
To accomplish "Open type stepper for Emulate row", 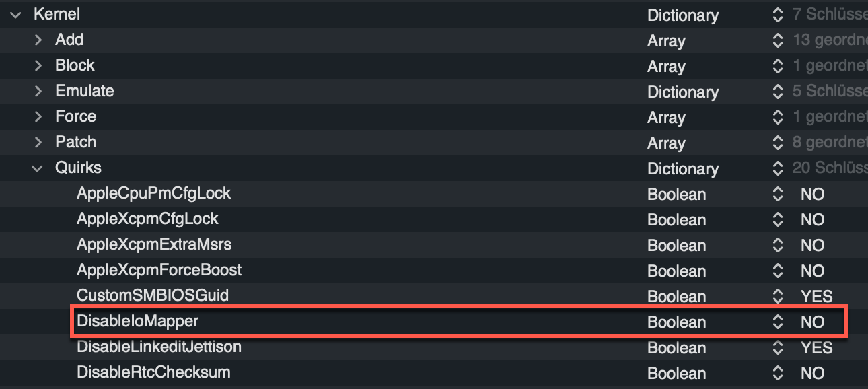I will pyautogui.click(x=777, y=92).
